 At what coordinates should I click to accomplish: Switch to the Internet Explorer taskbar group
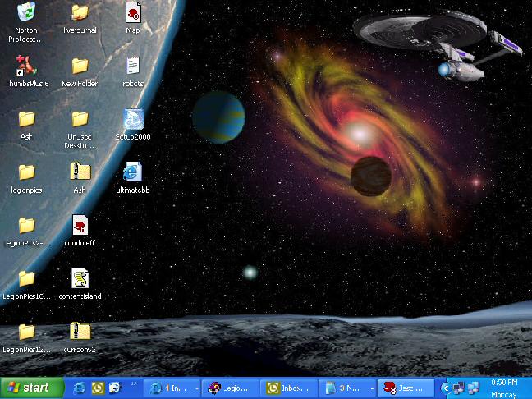(172, 388)
